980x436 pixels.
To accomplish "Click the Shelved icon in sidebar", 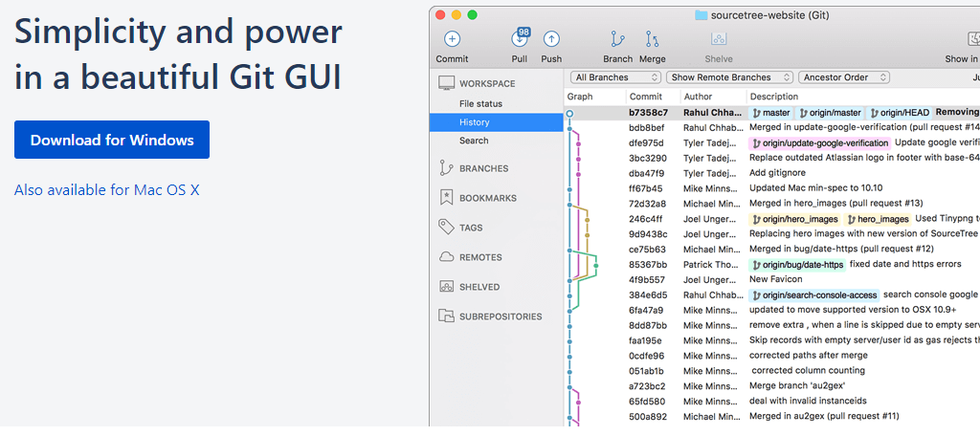I will click(x=446, y=287).
